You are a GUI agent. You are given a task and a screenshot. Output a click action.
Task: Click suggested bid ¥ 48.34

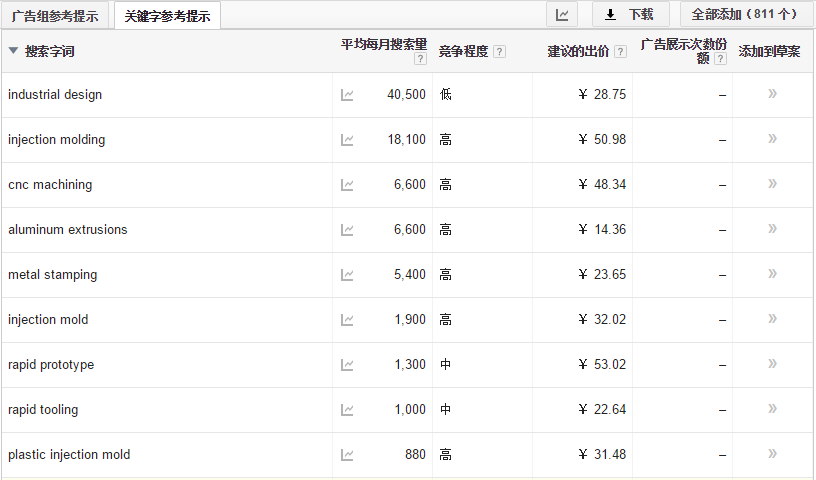602,184
